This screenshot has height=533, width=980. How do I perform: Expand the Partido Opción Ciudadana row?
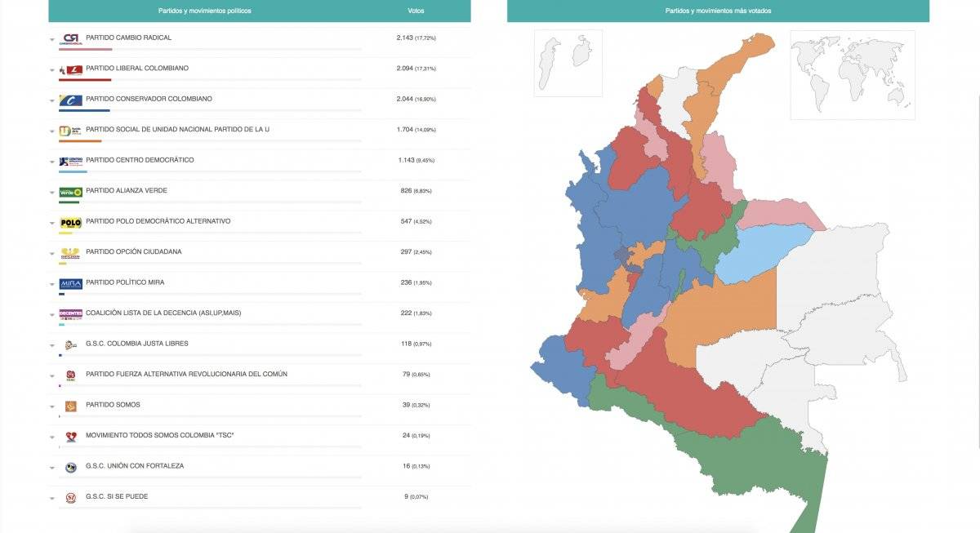52,254
